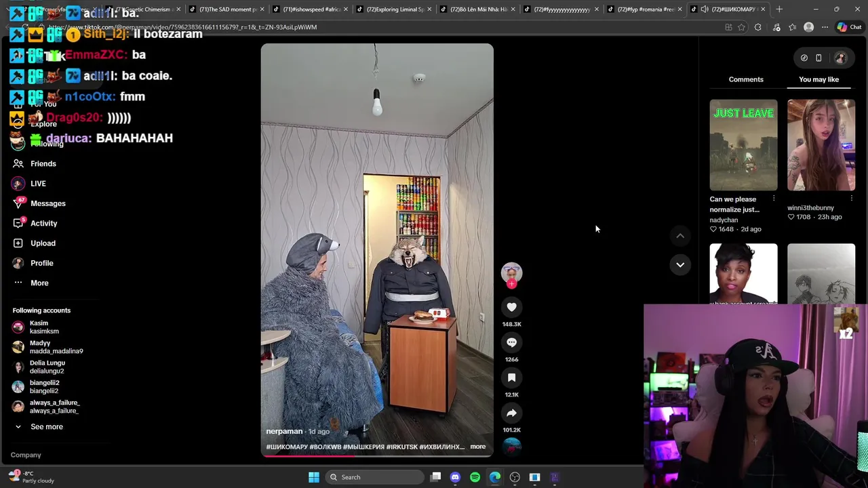
Task: Like the nerpaman video with heart icon
Action: pos(511,307)
